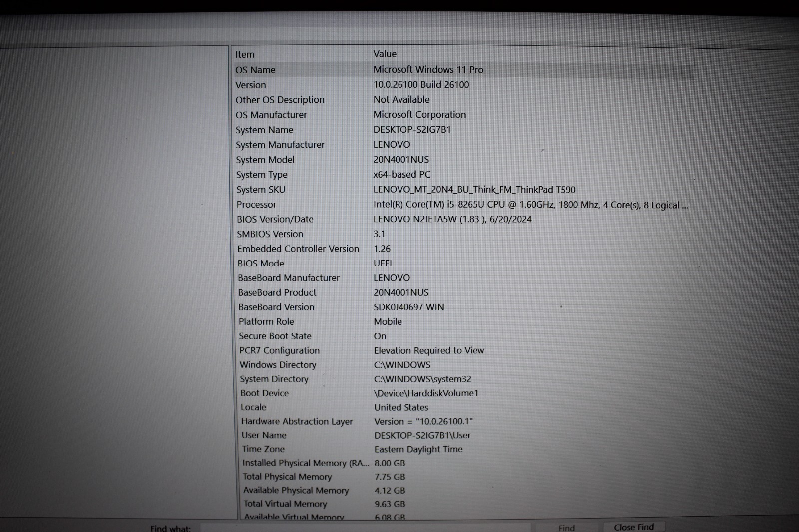799x532 pixels.
Task: Select the System Model row label
Action: (x=265, y=160)
